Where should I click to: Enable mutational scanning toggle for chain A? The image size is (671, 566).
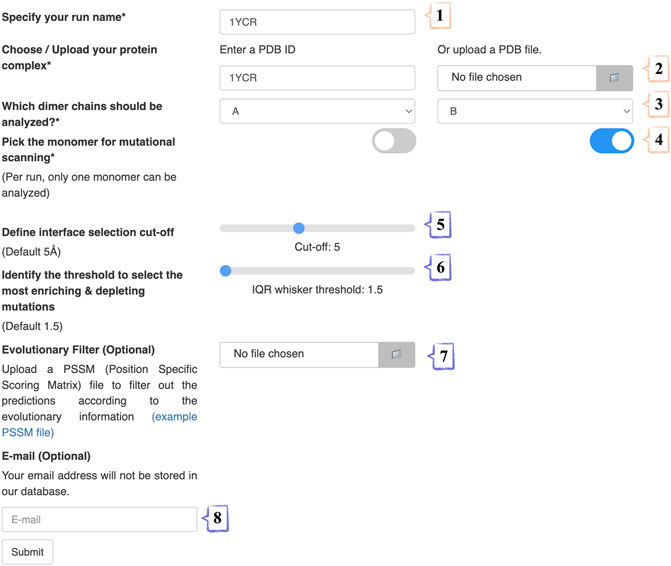point(394,141)
